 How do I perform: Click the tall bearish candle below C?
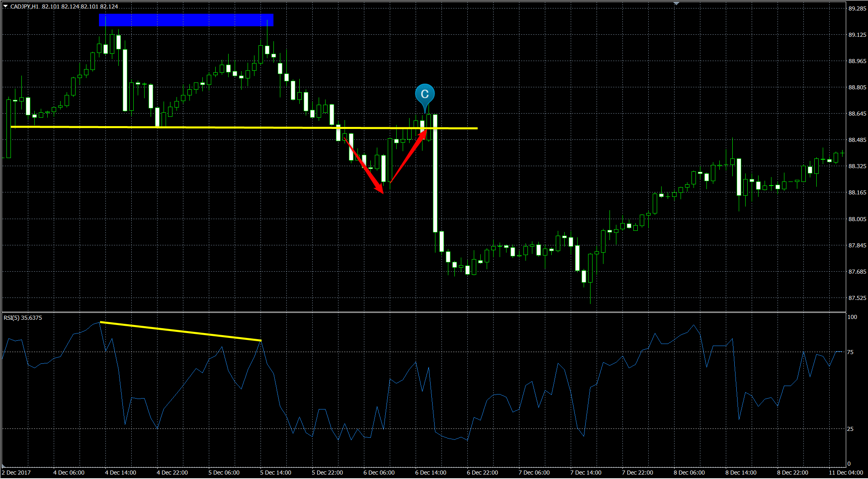pyautogui.click(x=435, y=174)
